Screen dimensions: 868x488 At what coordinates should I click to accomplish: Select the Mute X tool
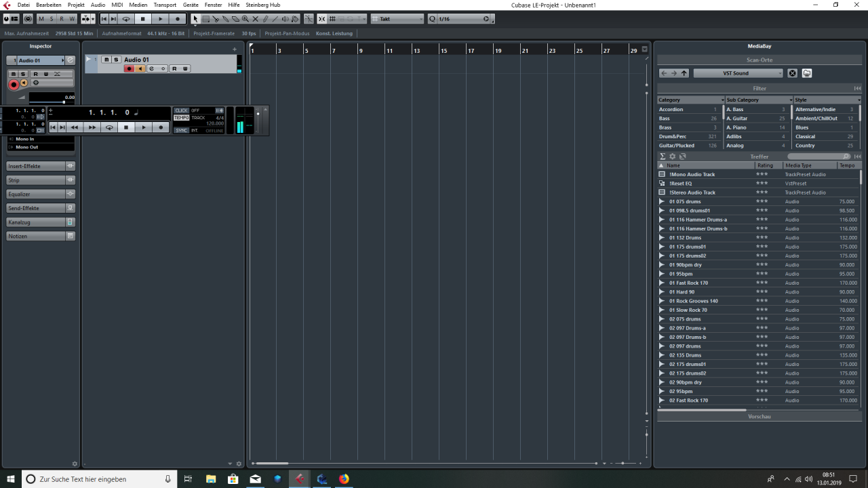click(x=255, y=19)
